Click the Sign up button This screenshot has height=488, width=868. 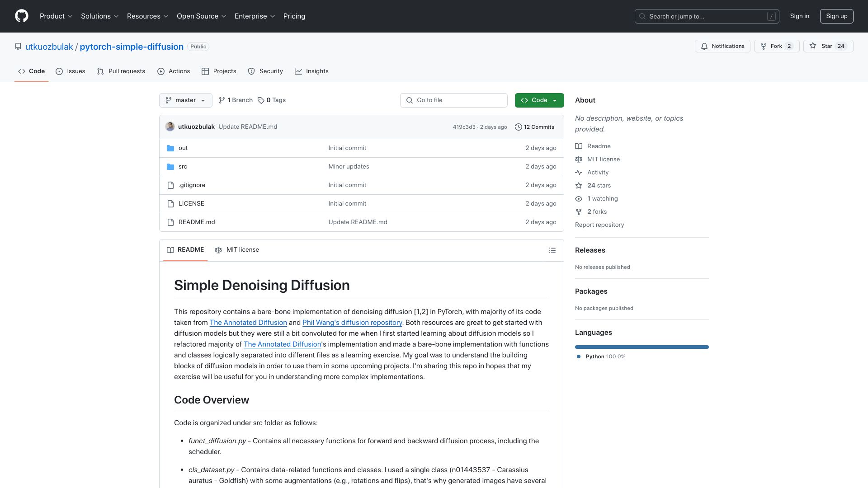tap(837, 16)
